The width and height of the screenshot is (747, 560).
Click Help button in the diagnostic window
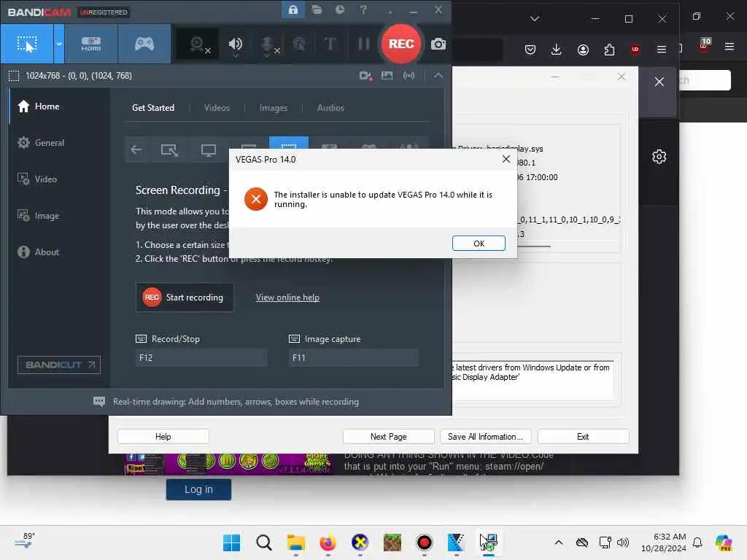[163, 437]
